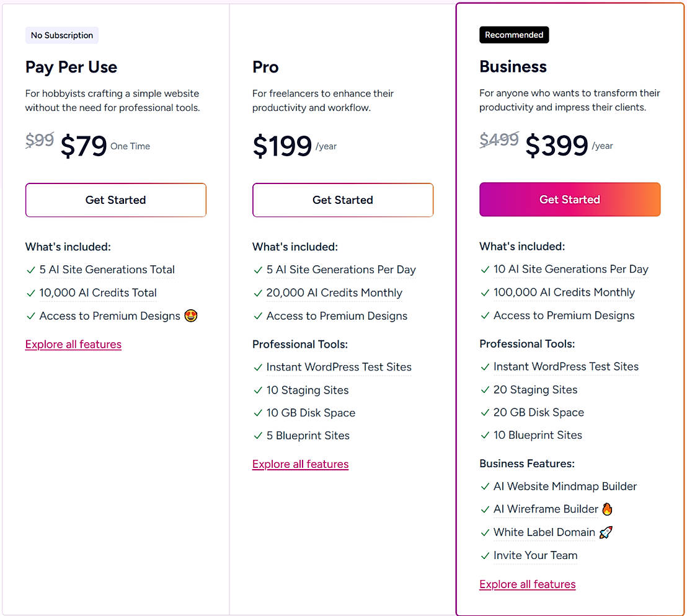Choose the gradient Get Started Business button
This screenshot has width=687, height=616.
570,200
